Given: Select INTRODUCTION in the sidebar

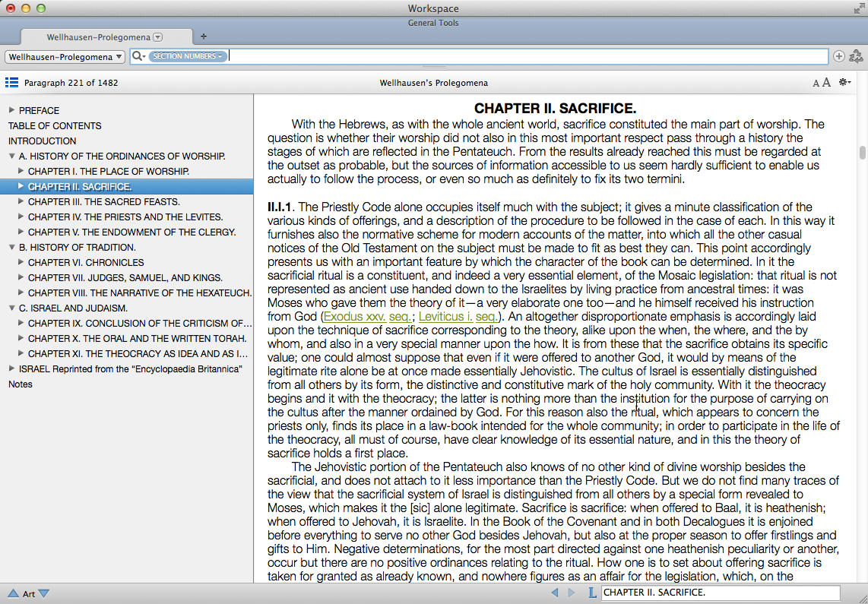Looking at the screenshot, I should [42, 141].
